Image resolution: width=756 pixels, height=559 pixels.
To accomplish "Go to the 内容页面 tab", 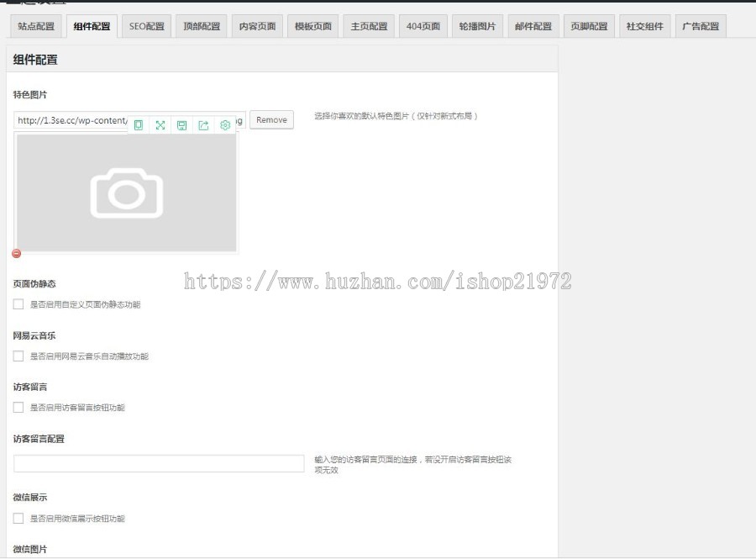I will click(258, 26).
